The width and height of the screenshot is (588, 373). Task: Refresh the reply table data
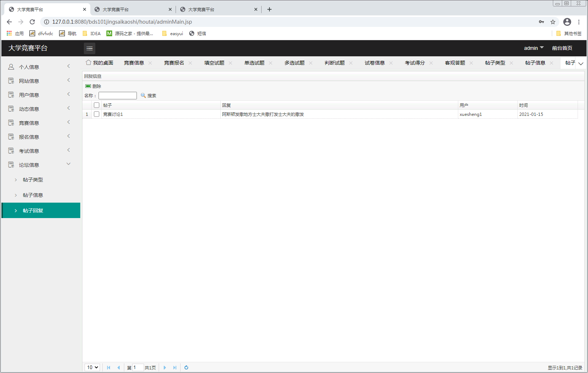pyautogui.click(x=186, y=368)
